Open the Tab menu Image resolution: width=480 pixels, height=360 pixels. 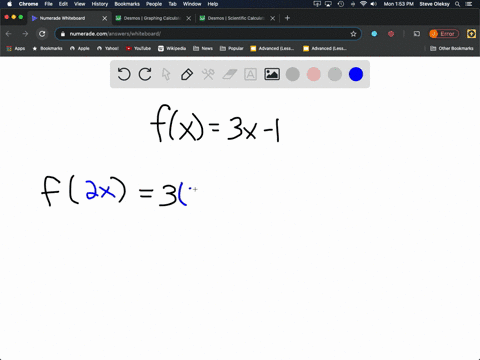click(172, 4)
